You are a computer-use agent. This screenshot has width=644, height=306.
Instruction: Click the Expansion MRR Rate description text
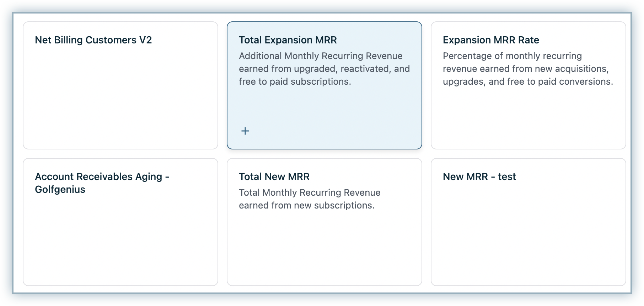click(x=528, y=69)
